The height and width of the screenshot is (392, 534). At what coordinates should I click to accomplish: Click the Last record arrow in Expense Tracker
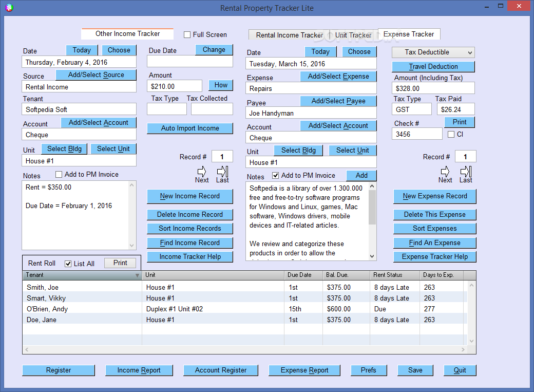click(466, 171)
